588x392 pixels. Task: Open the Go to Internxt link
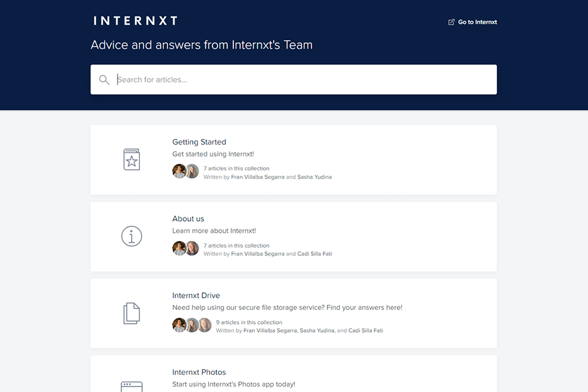pos(472,22)
